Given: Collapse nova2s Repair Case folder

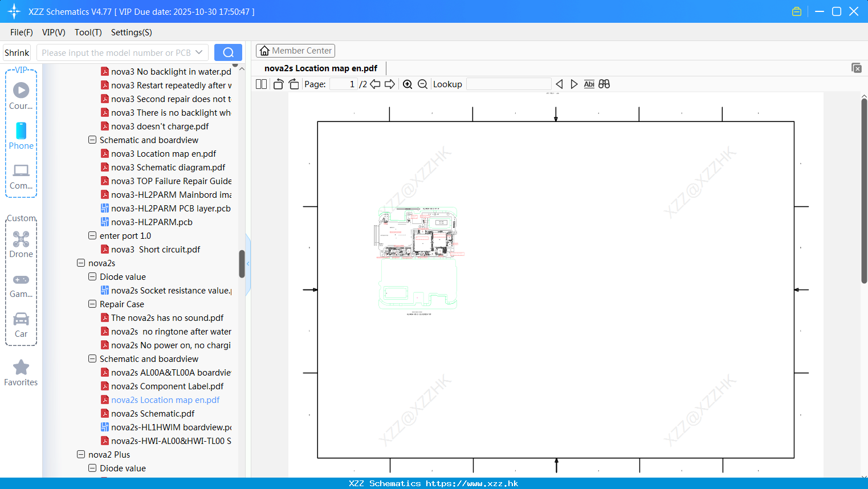Looking at the screenshot, I should pyautogui.click(x=92, y=304).
